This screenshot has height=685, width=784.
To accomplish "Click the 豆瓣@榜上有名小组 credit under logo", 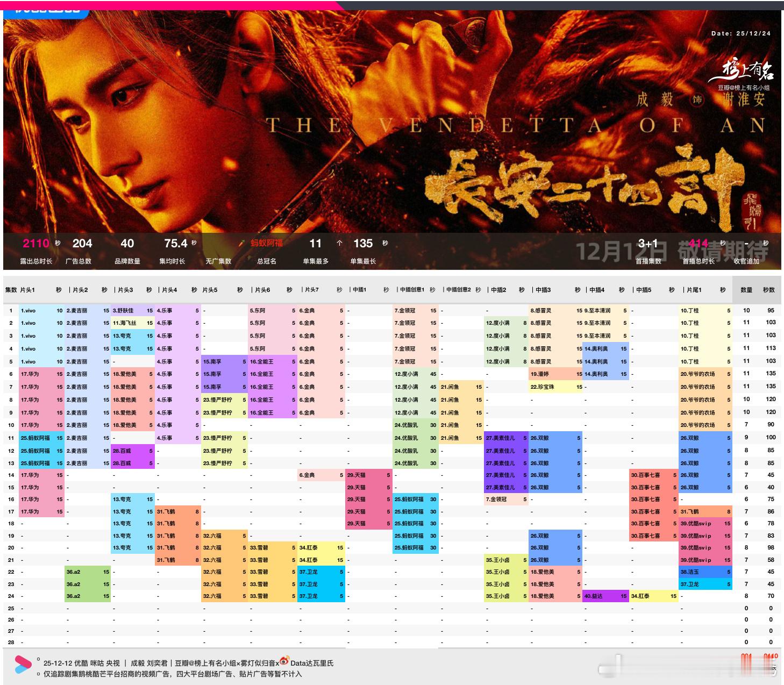I will point(744,88).
